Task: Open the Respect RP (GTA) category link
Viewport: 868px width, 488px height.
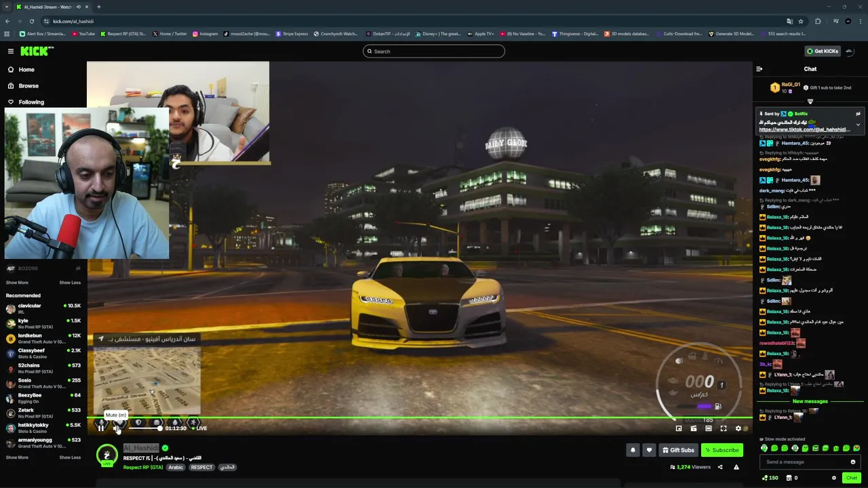Action: coord(143,467)
